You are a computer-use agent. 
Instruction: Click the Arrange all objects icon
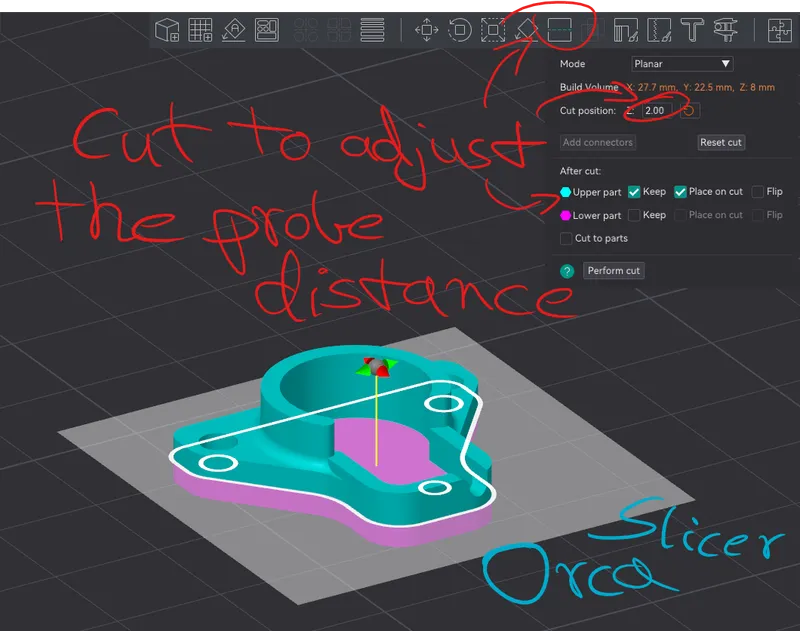coord(267,30)
